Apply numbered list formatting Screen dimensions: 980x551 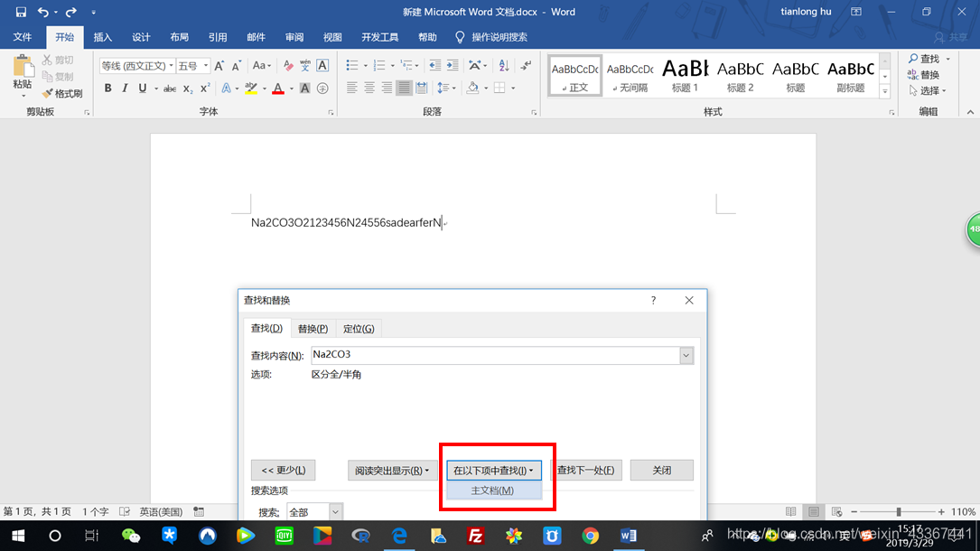[379, 66]
